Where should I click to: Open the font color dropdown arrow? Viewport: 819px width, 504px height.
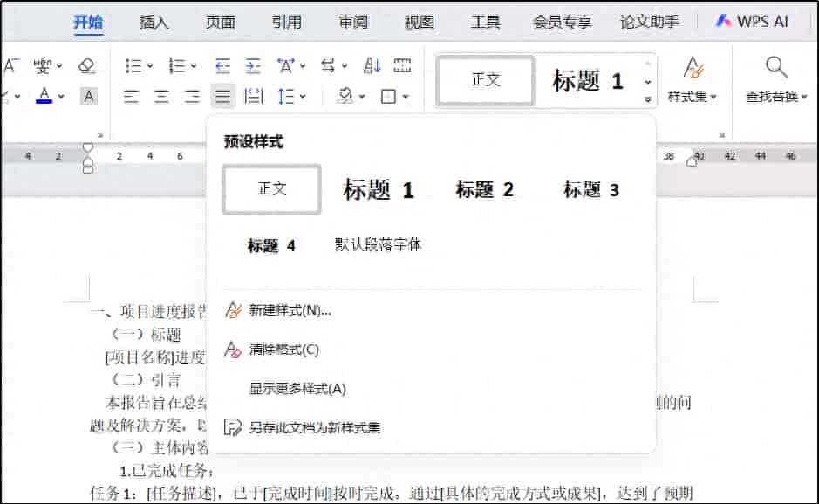point(61,97)
